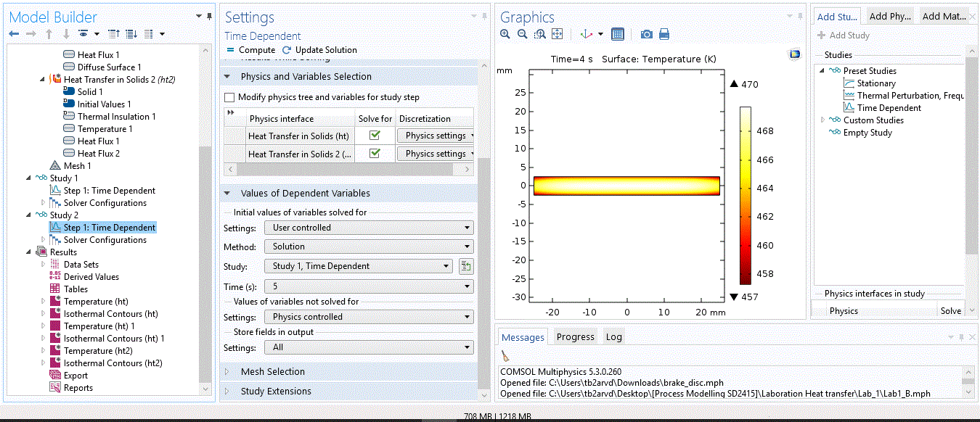Switch to the Progress tab

pos(575,336)
